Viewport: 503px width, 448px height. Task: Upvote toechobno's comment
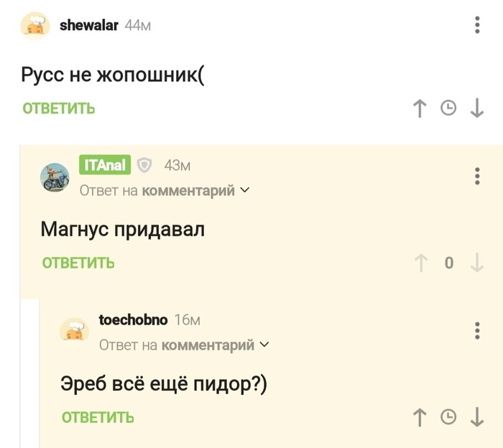(x=420, y=417)
